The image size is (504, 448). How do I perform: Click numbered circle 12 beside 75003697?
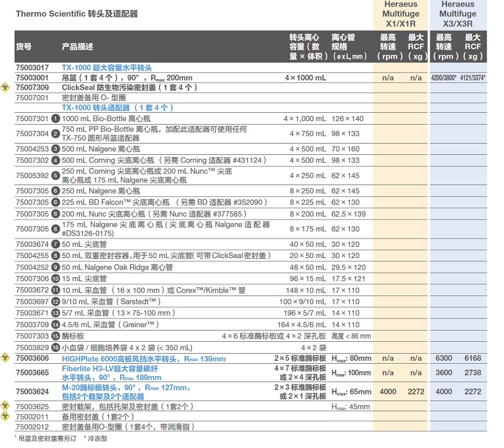pyautogui.click(x=56, y=301)
